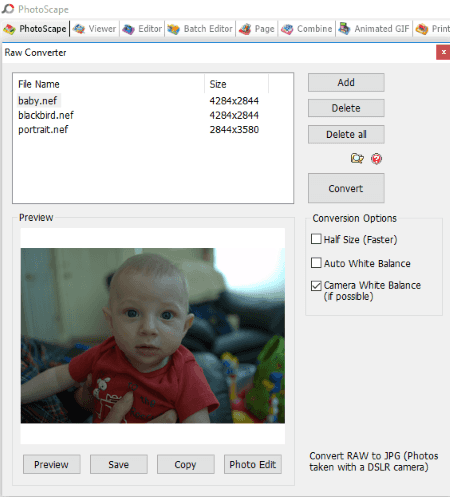
Task: Select blackbird.nef in the file list
Action: (46, 115)
